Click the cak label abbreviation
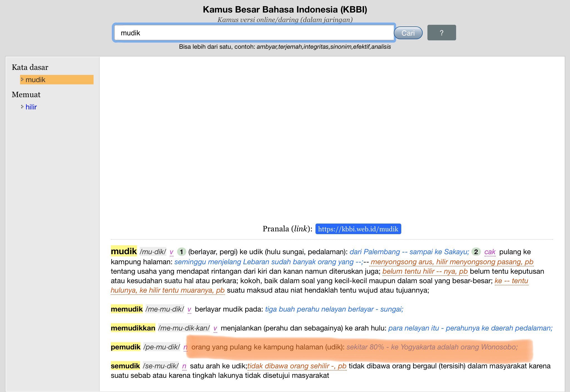This screenshot has height=392, width=570. coord(490,252)
